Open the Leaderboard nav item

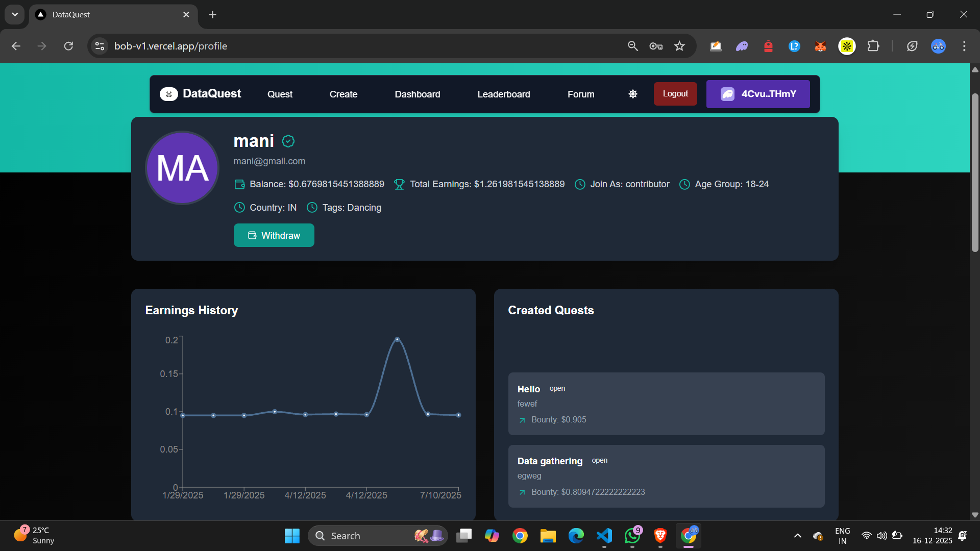503,94
